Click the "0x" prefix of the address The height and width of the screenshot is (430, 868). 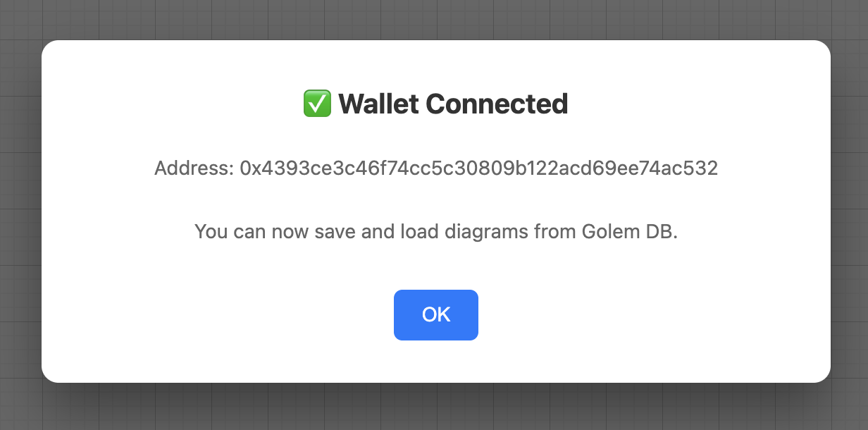pyautogui.click(x=249, y=168)
